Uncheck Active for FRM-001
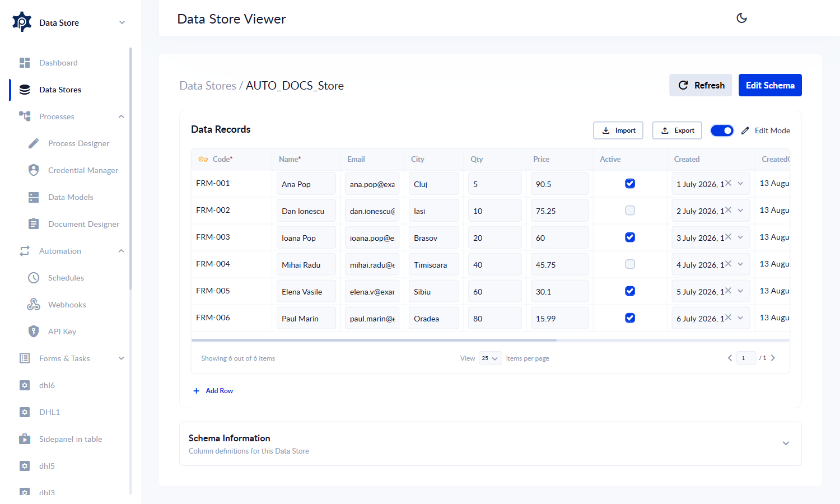 pyautogui.click(x=630, y=183)
